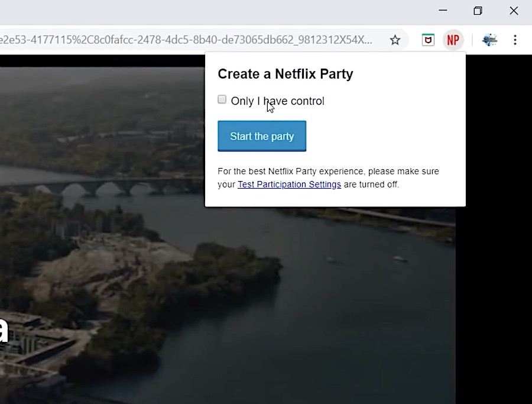Image resolution: width=532 pixels, height=404 pixels.
Task: Click the white title letter on the video
Action: [x=4, y=330]
